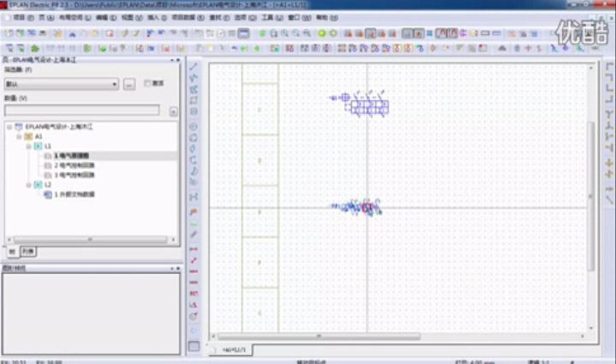Click the red delete icon in top toolbar
The width and height of the screenshot is (616, 364).
pyautogui.click(x=110, y=33)
